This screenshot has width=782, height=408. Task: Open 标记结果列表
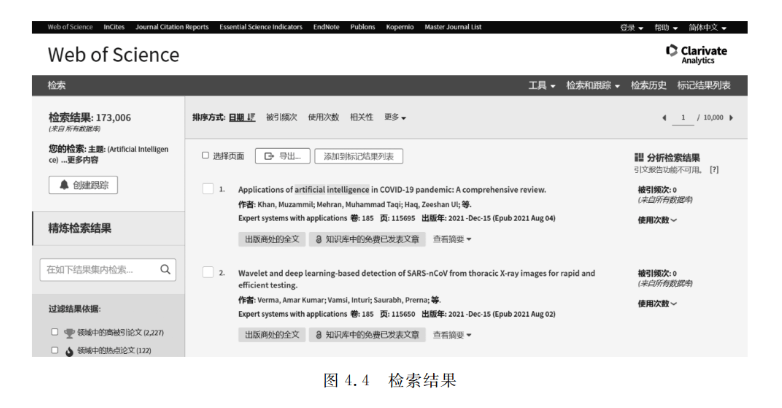(x=704, y=85)
